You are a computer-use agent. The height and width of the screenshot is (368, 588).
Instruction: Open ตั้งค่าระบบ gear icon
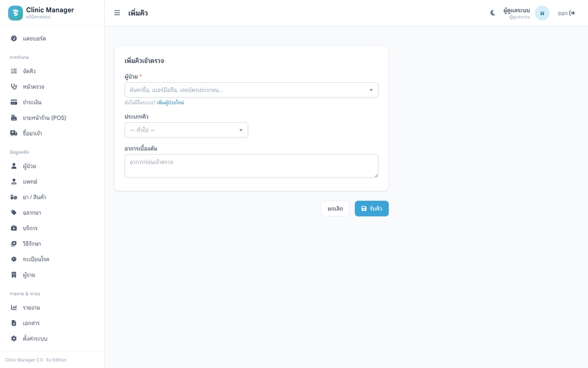coord(14,339)
